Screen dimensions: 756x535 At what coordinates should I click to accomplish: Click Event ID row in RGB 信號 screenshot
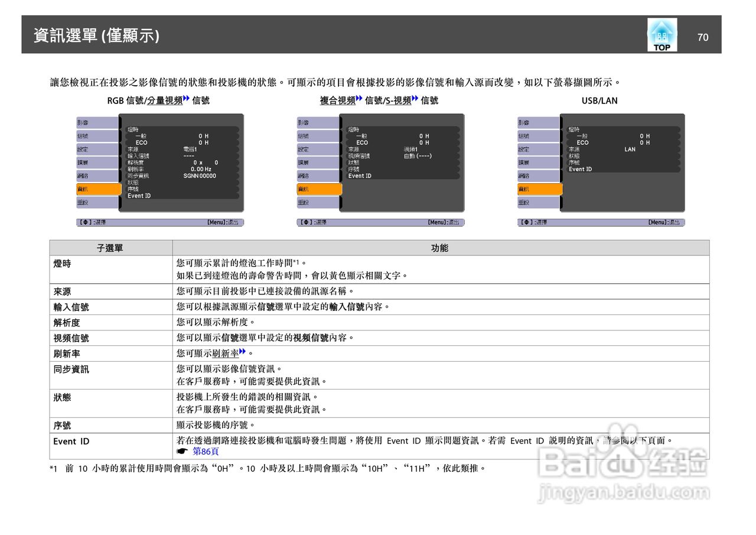183,196
